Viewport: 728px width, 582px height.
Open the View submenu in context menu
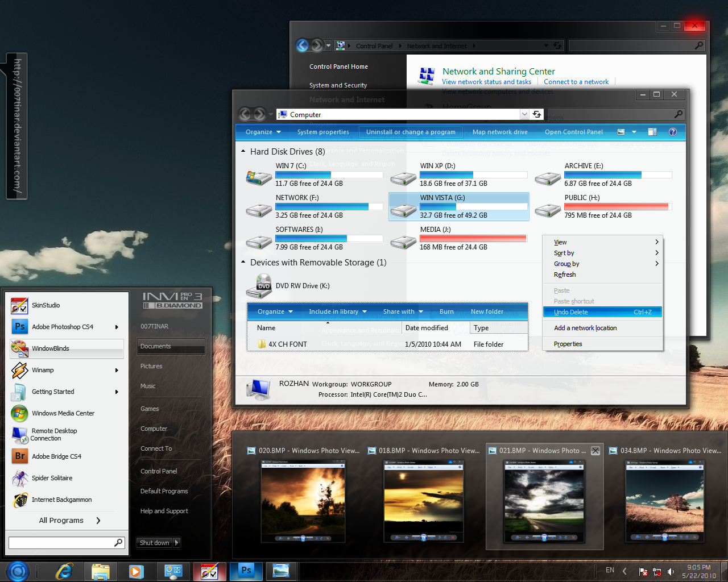click(x=603, y=242)
